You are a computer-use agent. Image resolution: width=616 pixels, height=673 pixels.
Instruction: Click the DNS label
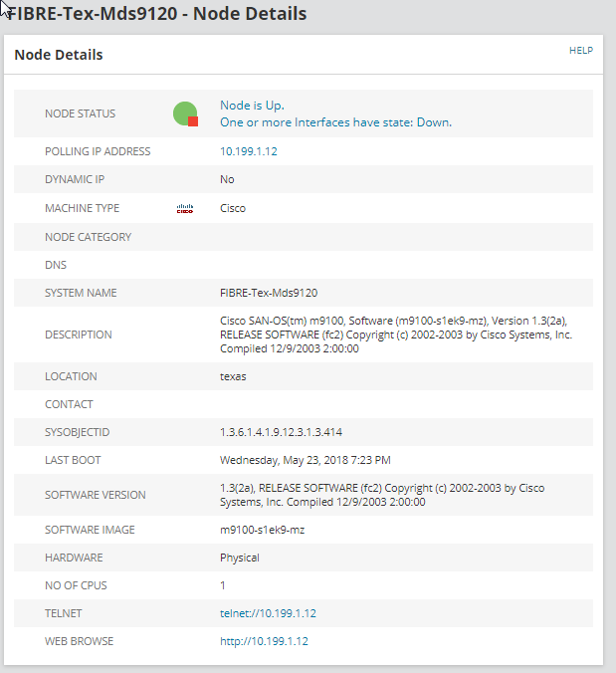click(x=56, y=265)
